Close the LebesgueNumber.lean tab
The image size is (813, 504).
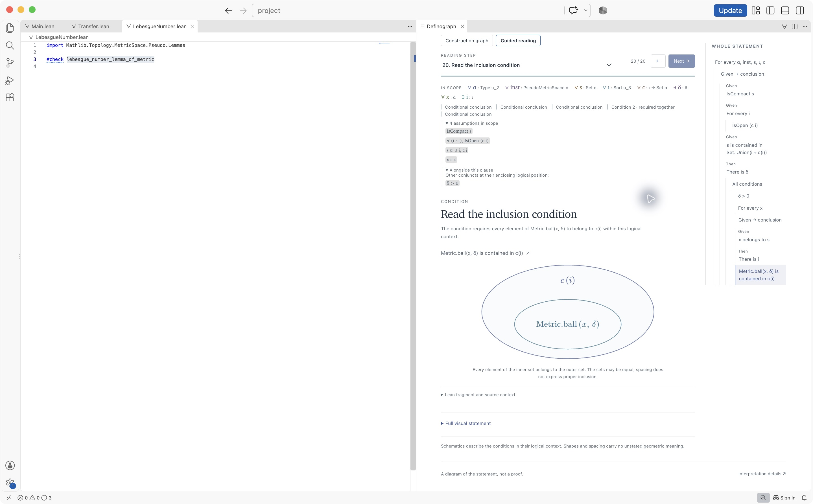[193, 26]
